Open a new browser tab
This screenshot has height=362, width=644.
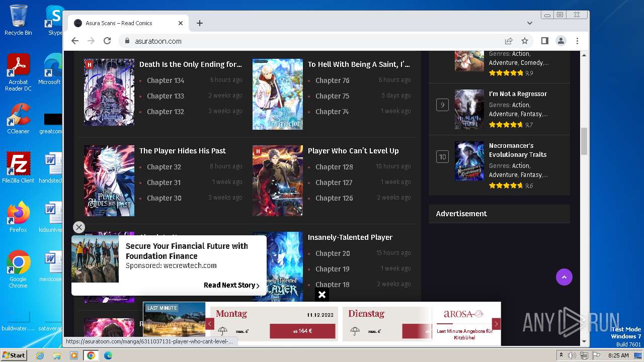point(200,23)
